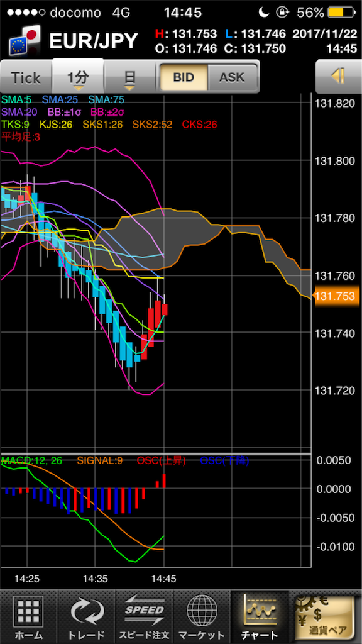Select ASK price display
This screenshot has height=644, width=362.
tap(233, 77)
